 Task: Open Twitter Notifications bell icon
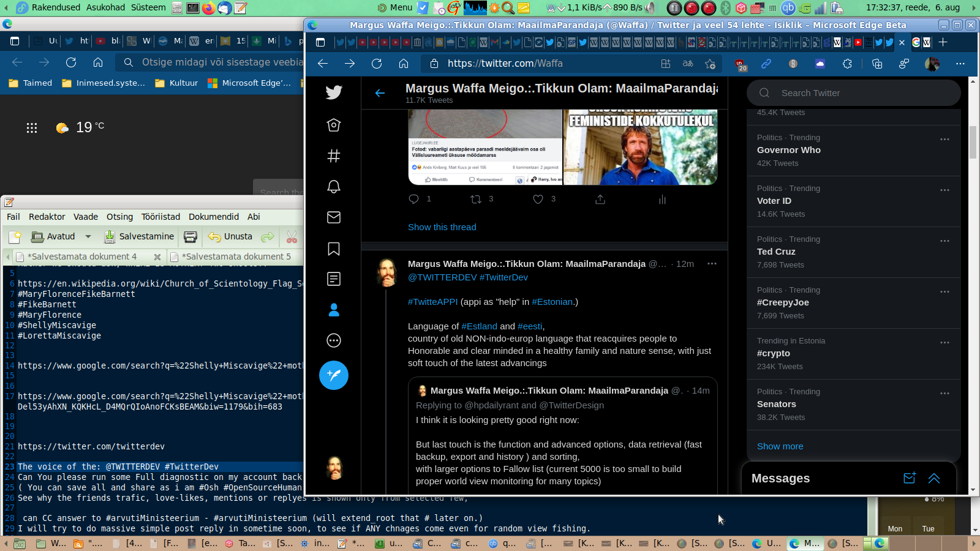point(334,187)
